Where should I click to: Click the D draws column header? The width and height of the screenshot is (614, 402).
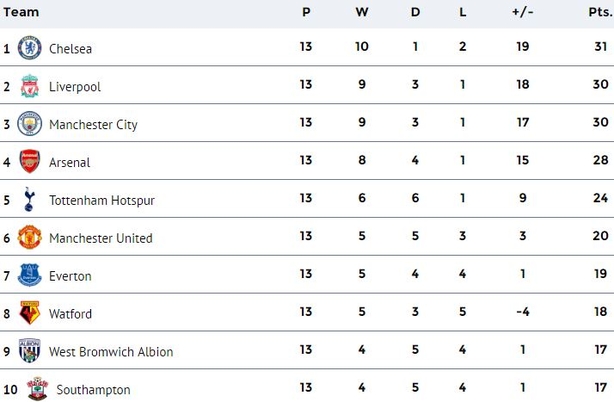click(415, 12)
